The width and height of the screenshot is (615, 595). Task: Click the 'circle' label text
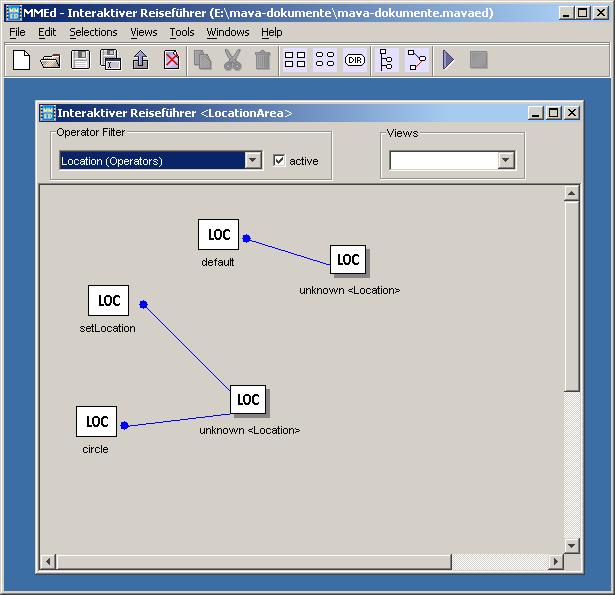click(x=95, y=449)
